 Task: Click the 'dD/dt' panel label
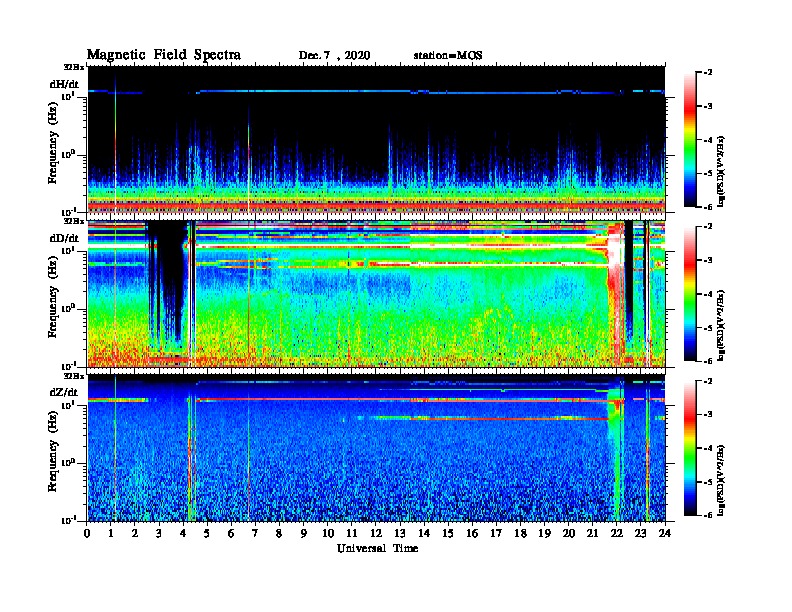tap(64, 238)
